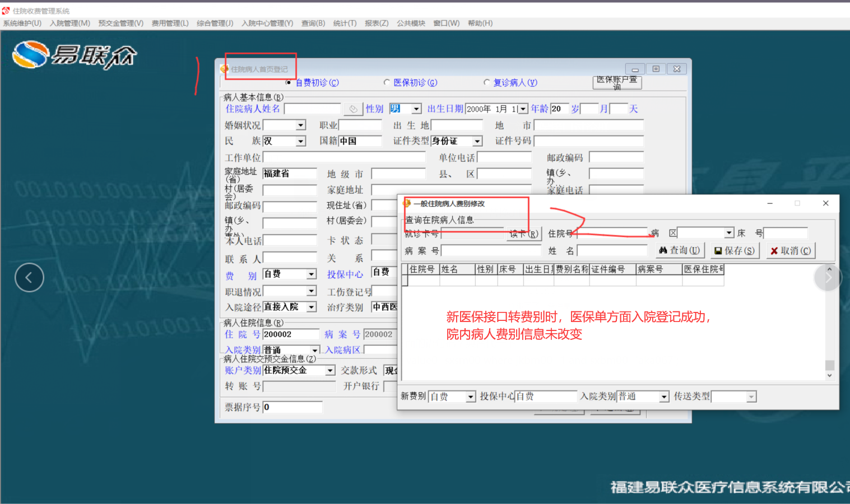The height and width of the screenshot is (504, 850).
Task: Open the 性别 dropdown
Action: (416, 109)
